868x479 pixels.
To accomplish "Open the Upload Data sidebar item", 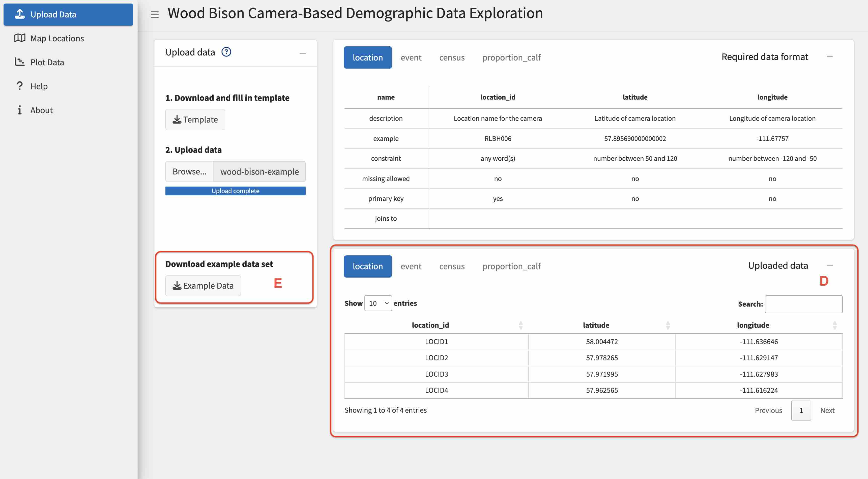I will (x=68, y=14).
